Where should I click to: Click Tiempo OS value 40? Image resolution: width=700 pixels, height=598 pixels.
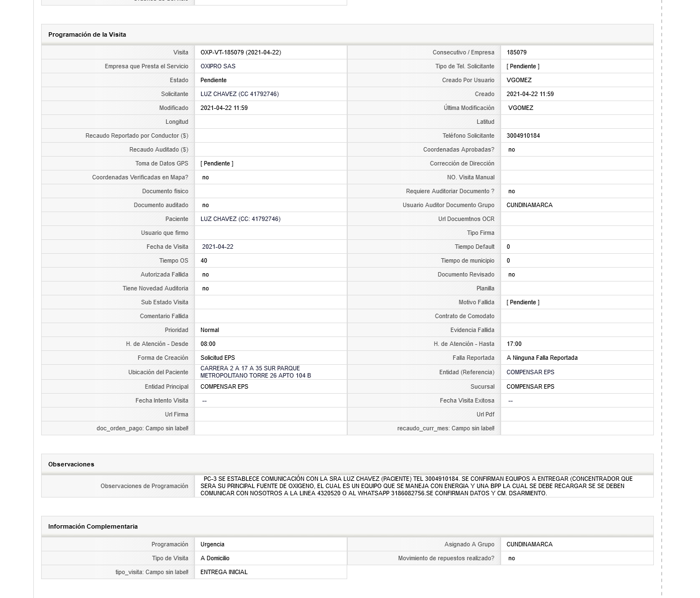204,260
